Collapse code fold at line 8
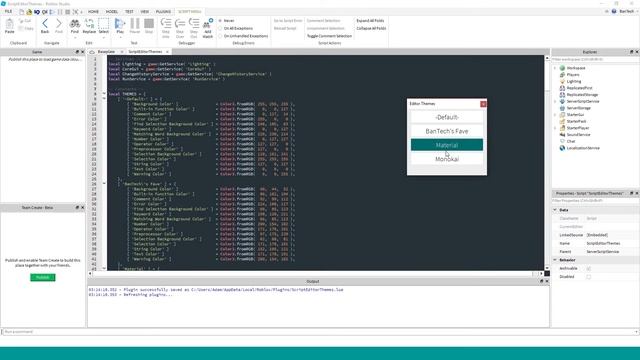Screen dimensions: 640x360 pos(104,94)
